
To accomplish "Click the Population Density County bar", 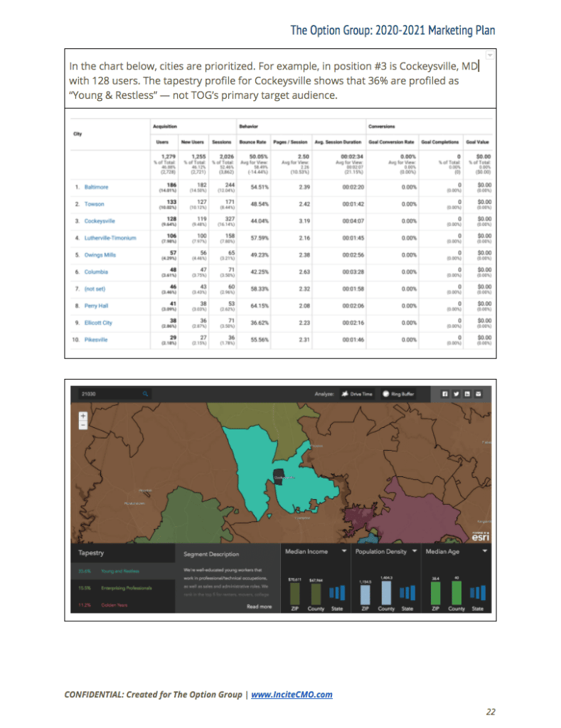I will pyautogui.click(x=386, y=592).
